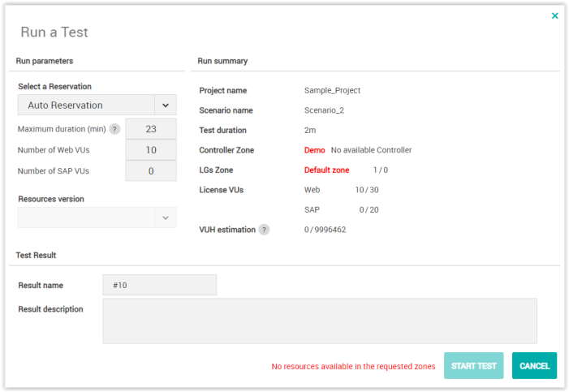Viewport: 569px width, 392px height.
Task: Click the red Default zone label
Action: click(x=326, y=170)
